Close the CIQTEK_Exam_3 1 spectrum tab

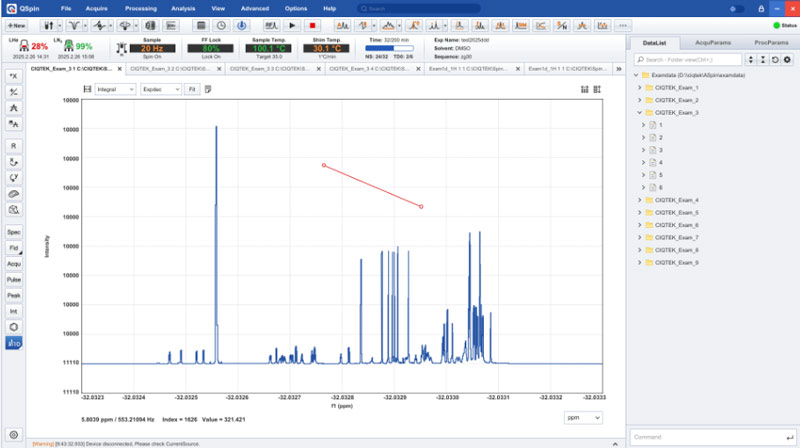[x=120, y=69]
